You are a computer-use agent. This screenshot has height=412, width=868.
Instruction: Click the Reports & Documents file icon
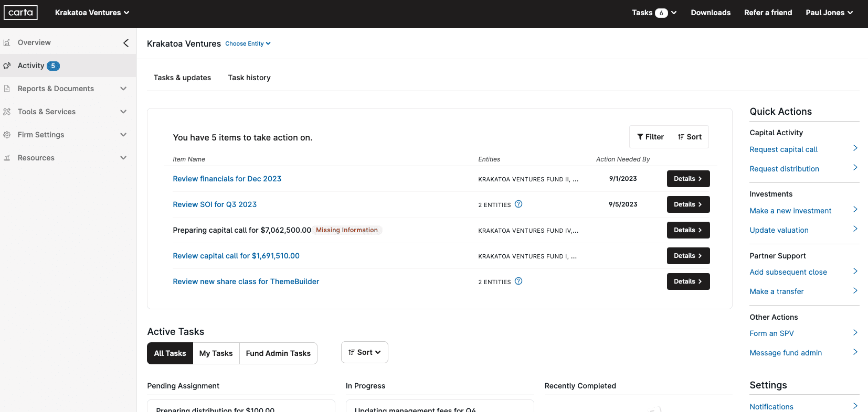point(7,89)
